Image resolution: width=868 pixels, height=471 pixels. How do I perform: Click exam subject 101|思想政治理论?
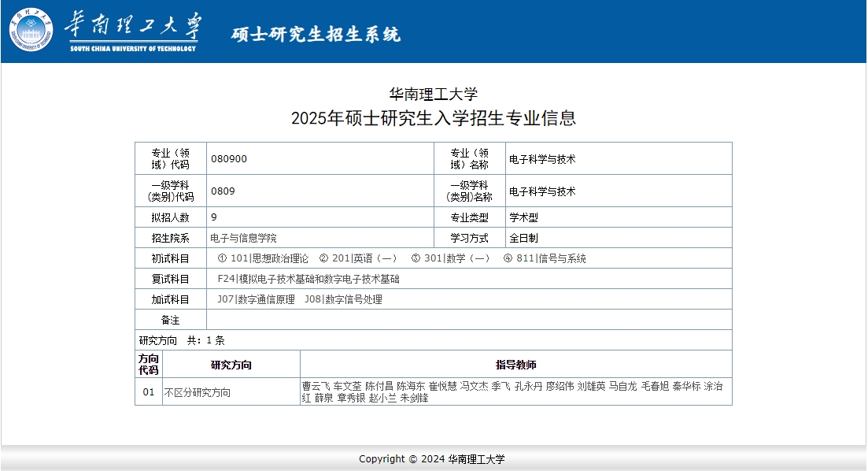[x=263, y=258]
